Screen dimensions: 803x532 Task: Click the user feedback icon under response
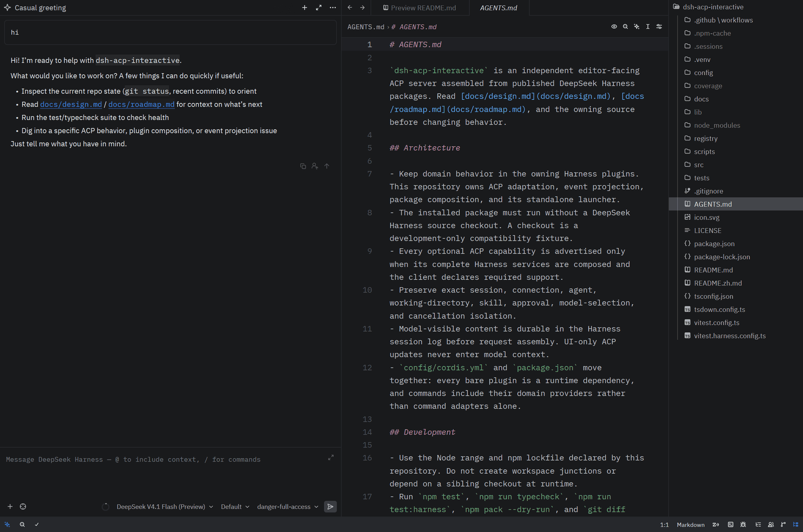coord(315,166)
